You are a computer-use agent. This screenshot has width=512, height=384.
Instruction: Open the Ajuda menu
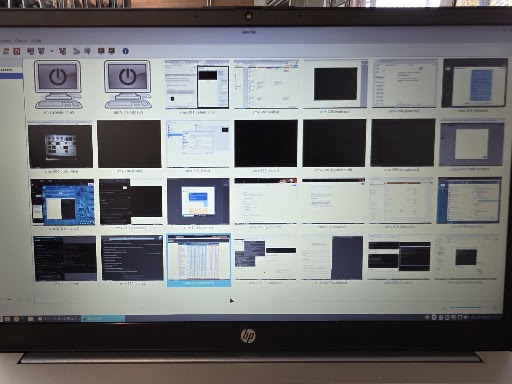click(x=36, y=40)
